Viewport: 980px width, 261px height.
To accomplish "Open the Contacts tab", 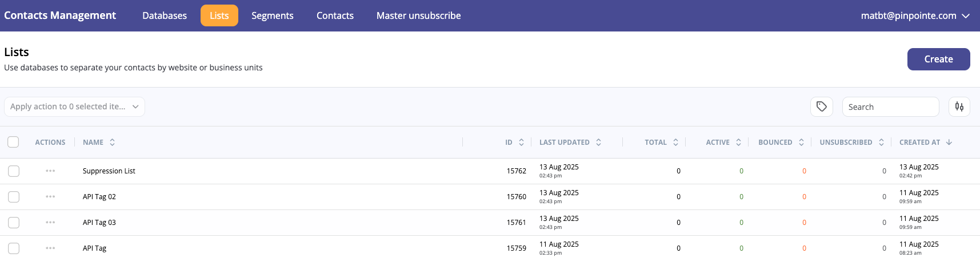I will 335,15.
